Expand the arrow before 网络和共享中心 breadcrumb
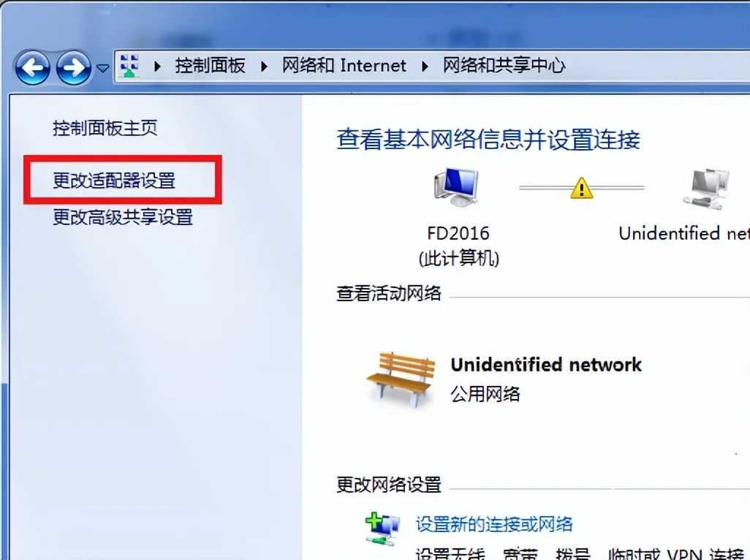 pyautogui.click(x=424, y=66)
